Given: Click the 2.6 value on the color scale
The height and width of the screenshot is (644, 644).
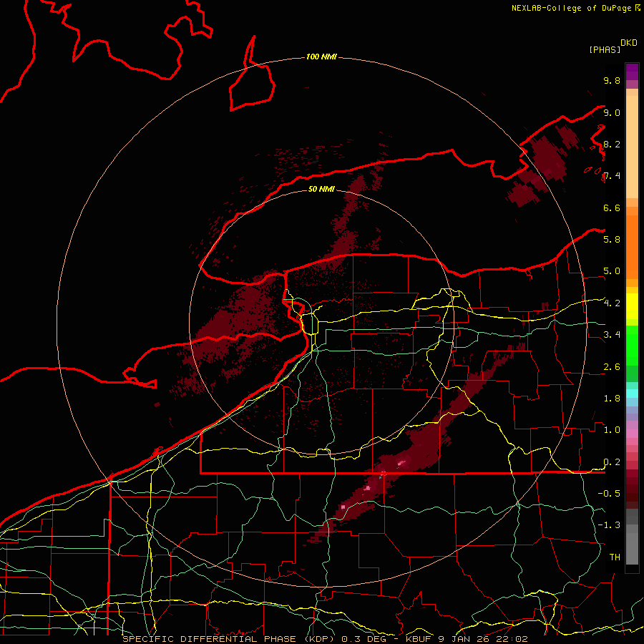Looking at the screenshot, I should (x=612, y=367).
